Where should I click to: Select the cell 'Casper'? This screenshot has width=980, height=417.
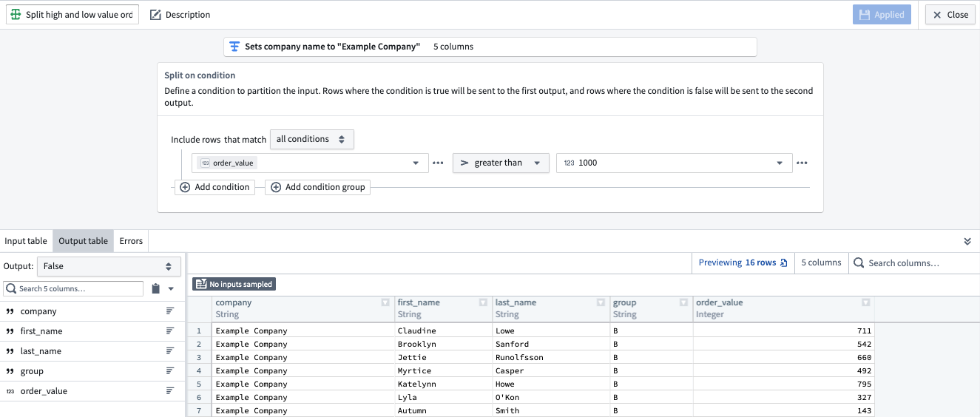click(551, 370)
